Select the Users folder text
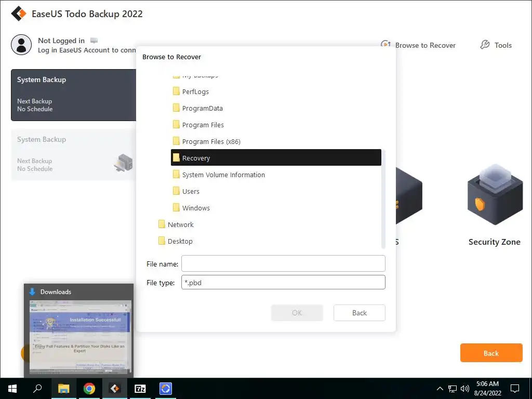This screenshot has width=532, height=399. tap(191, 191)
